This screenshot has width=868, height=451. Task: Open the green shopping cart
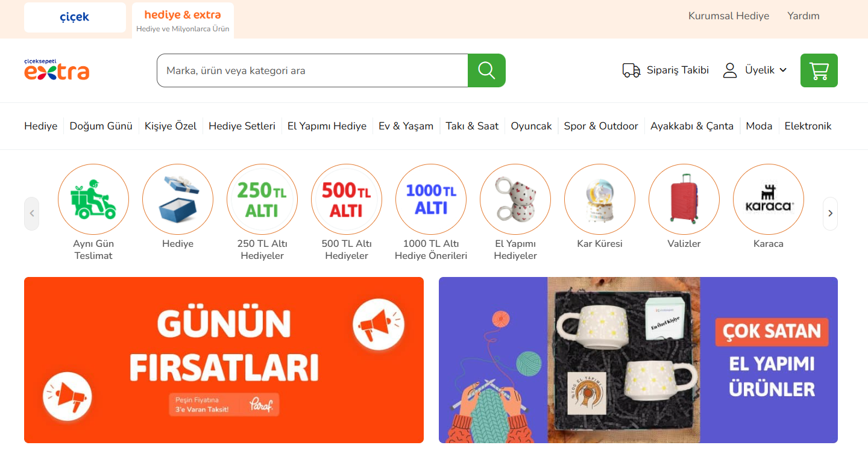click(819, 70)
